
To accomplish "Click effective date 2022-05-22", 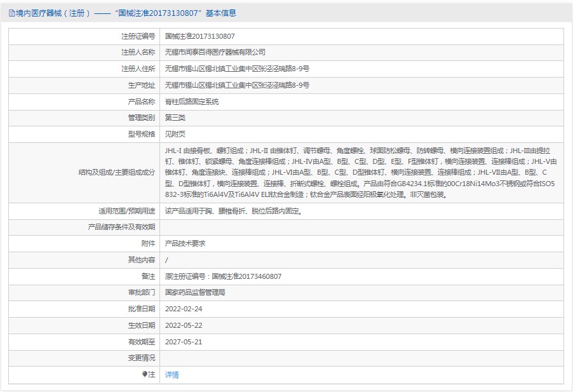I will [x=184, y=325].
